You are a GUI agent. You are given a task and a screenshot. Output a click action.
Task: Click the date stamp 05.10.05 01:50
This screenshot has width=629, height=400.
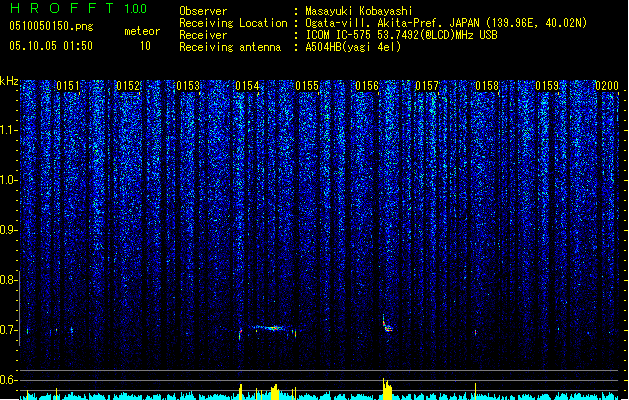coord(51,46)
